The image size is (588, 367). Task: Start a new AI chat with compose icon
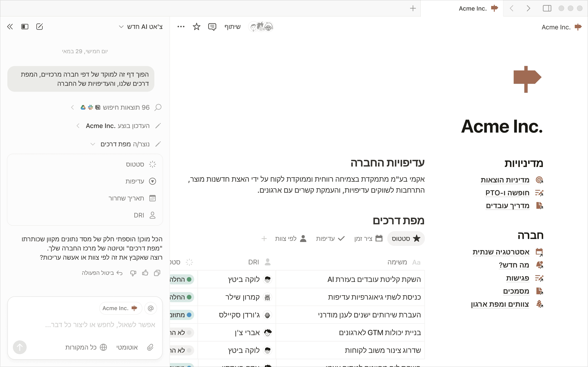[39, 27]
